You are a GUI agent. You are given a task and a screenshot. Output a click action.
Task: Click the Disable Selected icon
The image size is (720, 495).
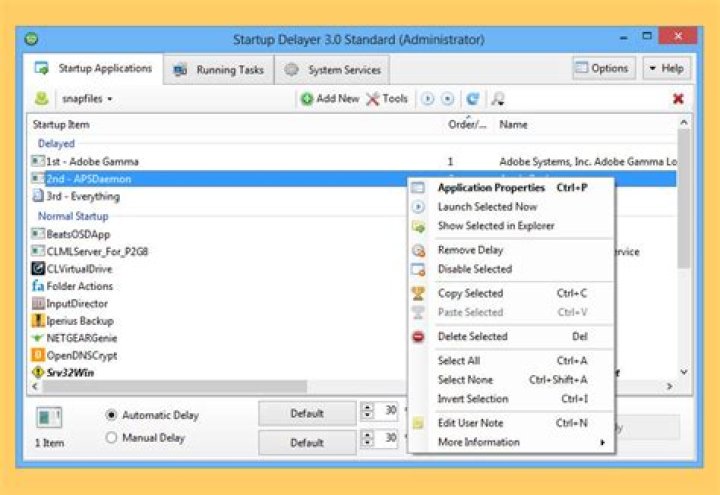pyautogui.click(x=418, y=269)
